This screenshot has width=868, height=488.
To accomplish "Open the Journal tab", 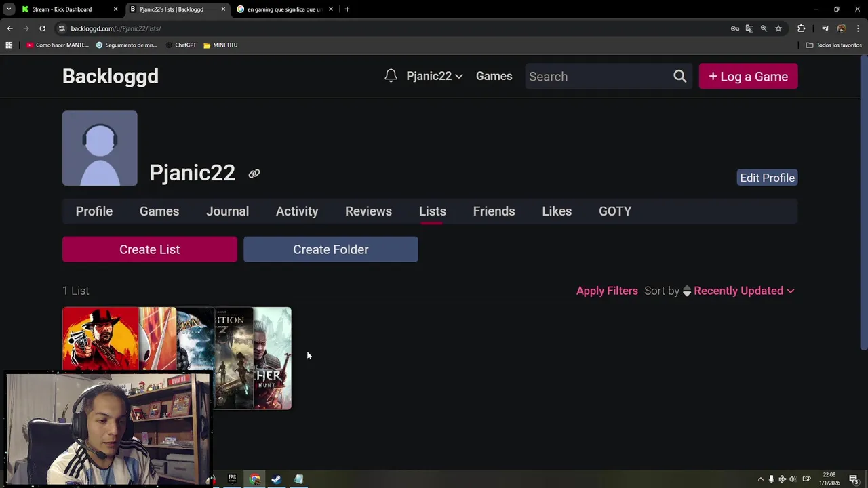I will (x=227, y=211).
